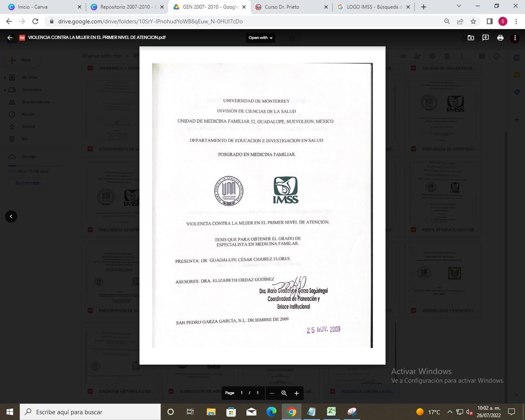The width and height of the screenshot is (525, 420).
Task: Click the move-to-folder icon in preview header
Action: pos(471,38)
